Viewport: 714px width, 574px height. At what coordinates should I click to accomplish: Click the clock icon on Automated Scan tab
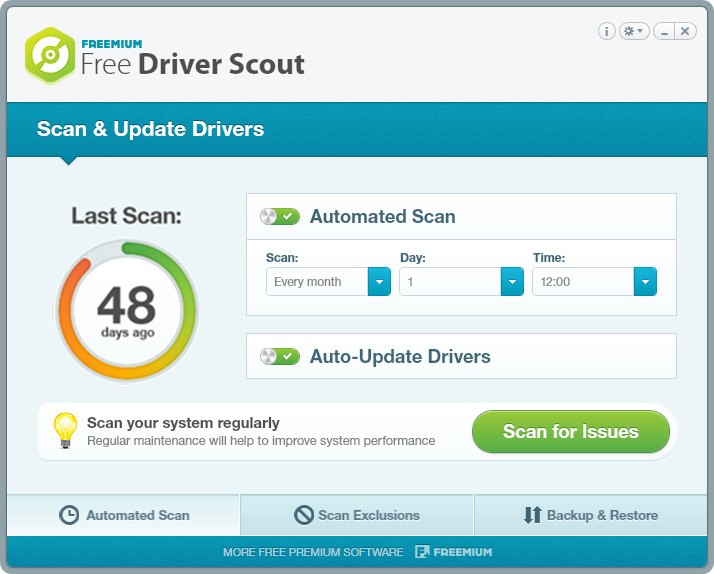coord(69,516)
